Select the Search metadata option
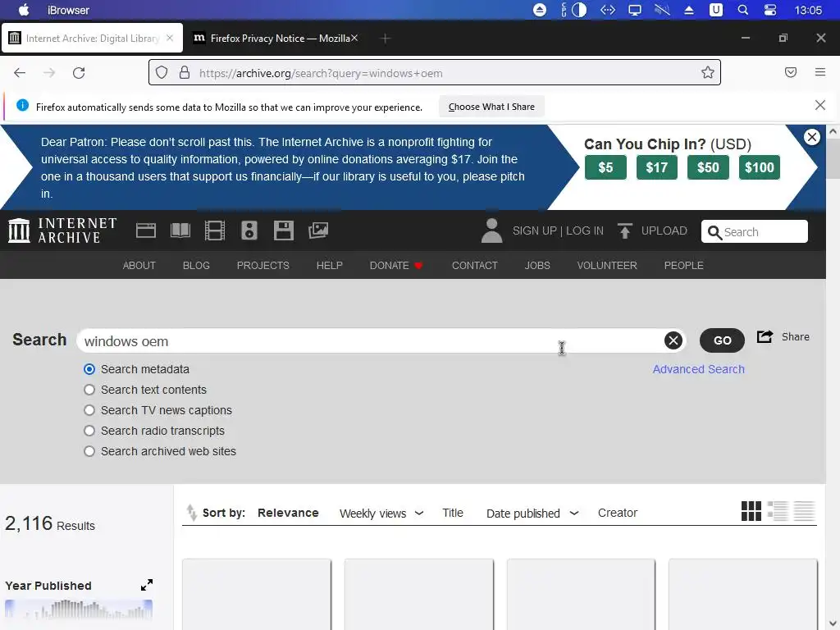Image resolution: width=840 pixels, height=630 pixels. click(89, 369)
